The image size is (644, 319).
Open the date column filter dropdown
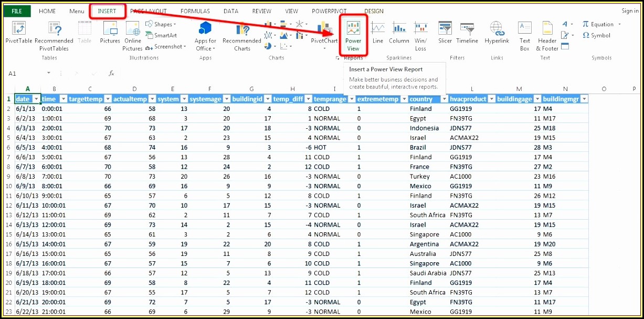point(36,99)
